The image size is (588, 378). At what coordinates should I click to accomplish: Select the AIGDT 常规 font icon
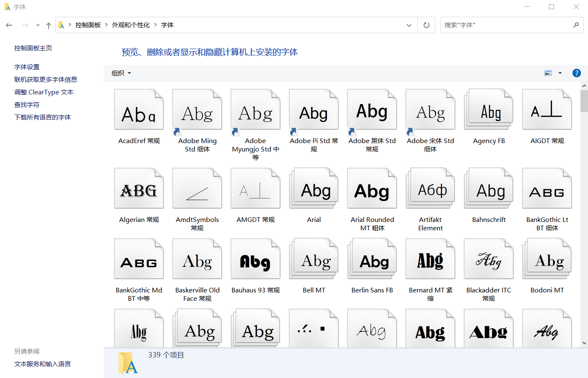[x=547, y=110]
